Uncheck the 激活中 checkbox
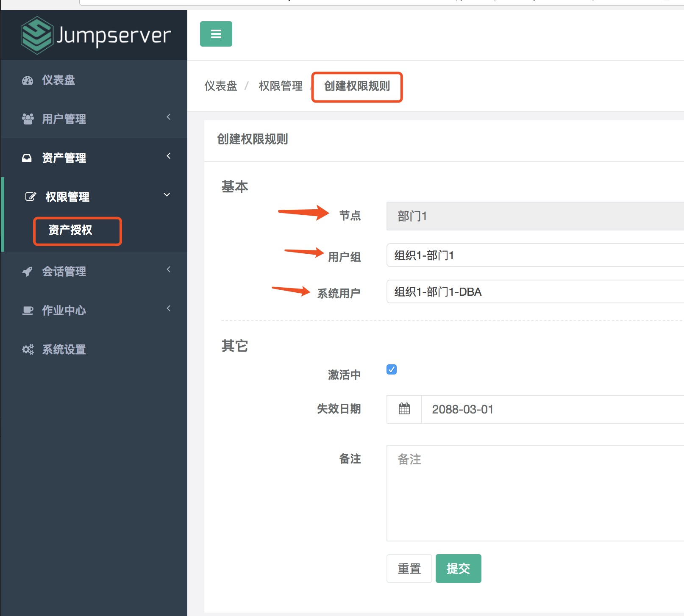This screenshot has width=684, height=616. pyautogui.click(x=392, y=369)
